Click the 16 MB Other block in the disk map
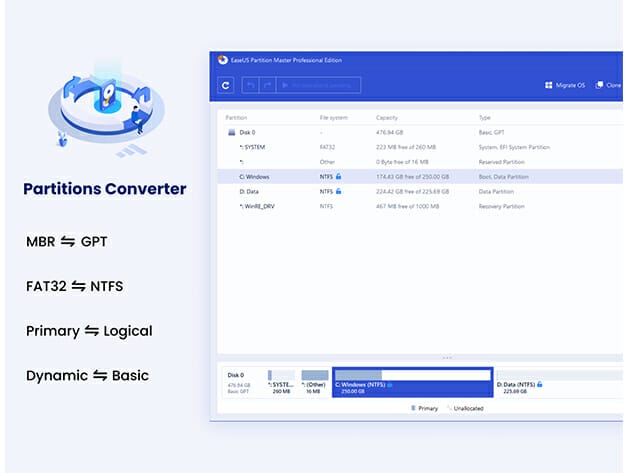 click(x=314, y=382)
